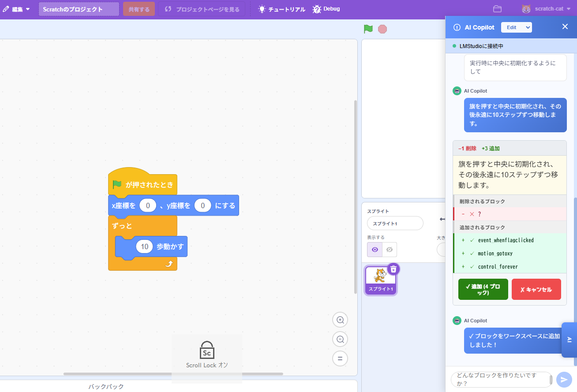Click the green flag to run project

click(368, 29)
